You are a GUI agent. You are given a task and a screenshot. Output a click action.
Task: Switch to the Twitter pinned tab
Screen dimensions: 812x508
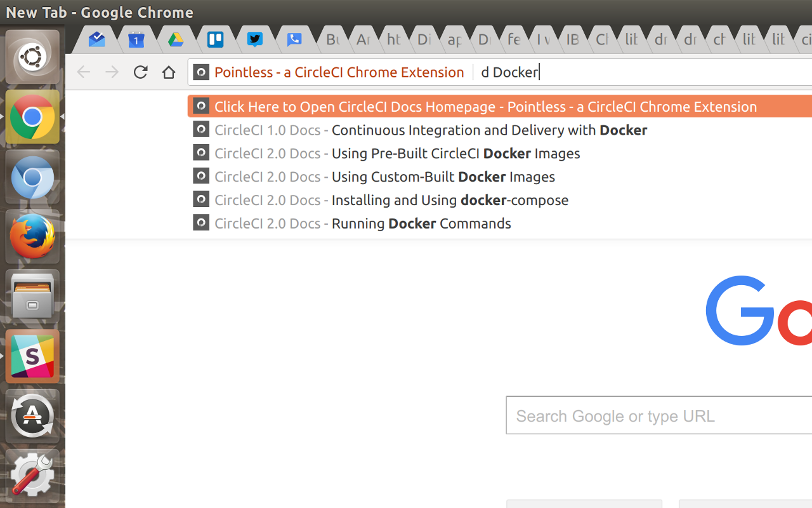(x=255, y=40)
